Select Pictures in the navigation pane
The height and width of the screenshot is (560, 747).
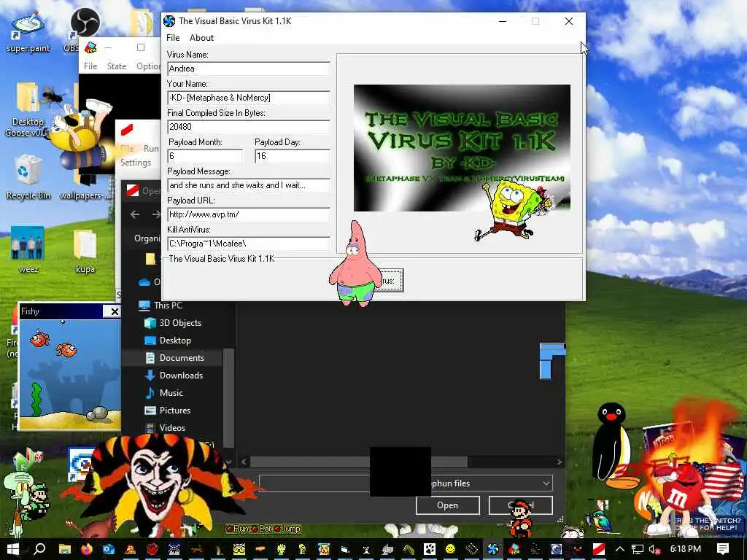click(x=174, y=411)
